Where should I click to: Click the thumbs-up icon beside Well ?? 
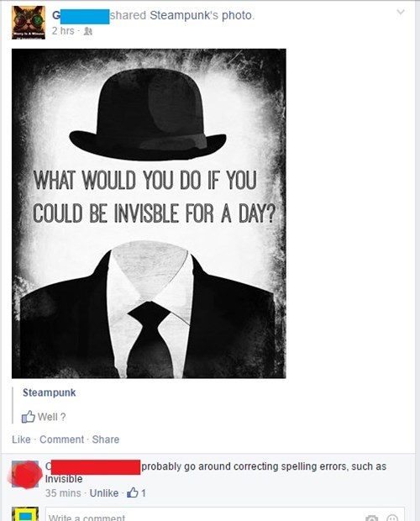29,416
